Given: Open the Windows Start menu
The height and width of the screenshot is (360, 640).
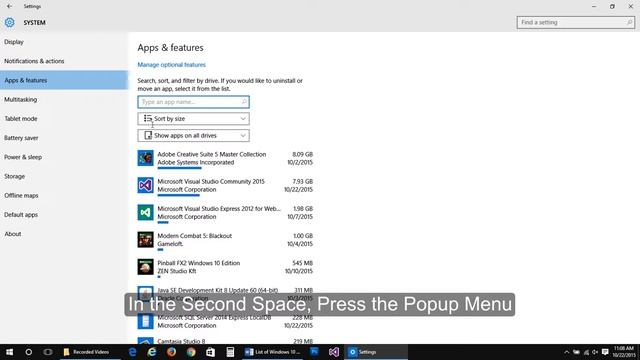Looking at the screenshot, I should (9, 352).
